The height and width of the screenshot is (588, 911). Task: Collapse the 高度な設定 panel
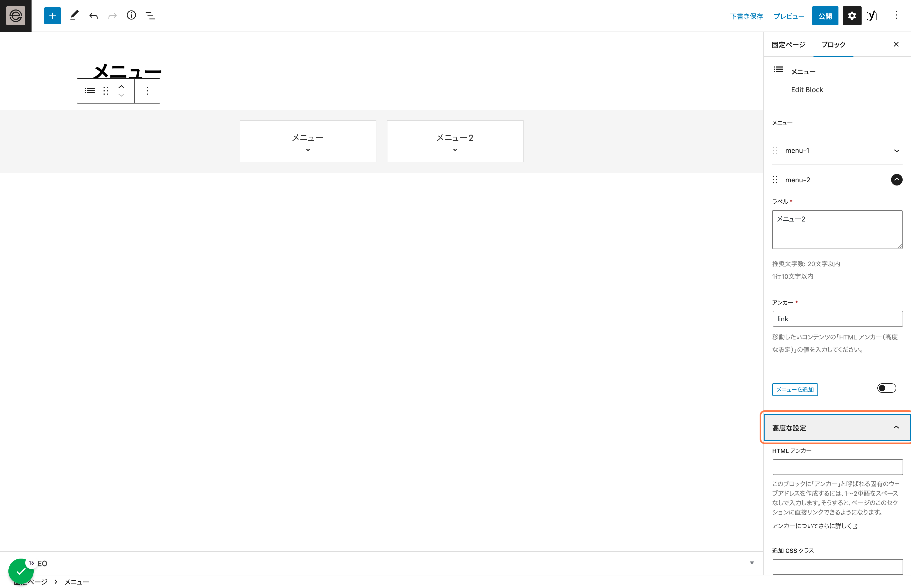pyautogui.click(x=837, y=428)
